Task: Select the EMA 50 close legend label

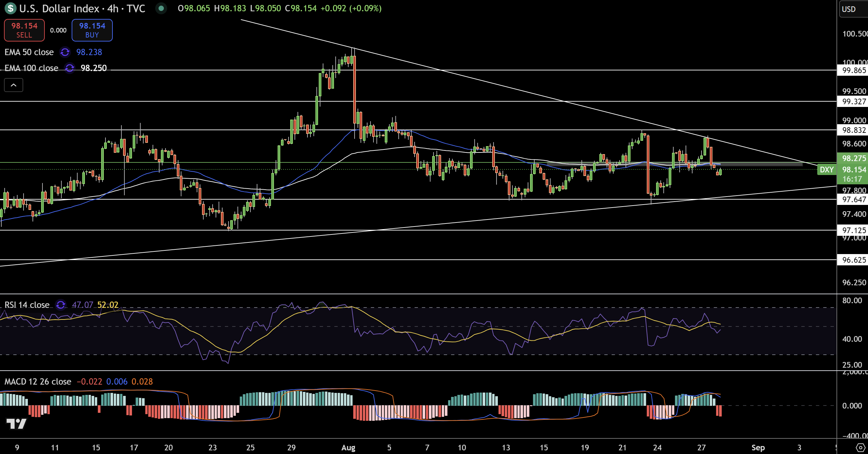Action: click(x=29, y=52)
